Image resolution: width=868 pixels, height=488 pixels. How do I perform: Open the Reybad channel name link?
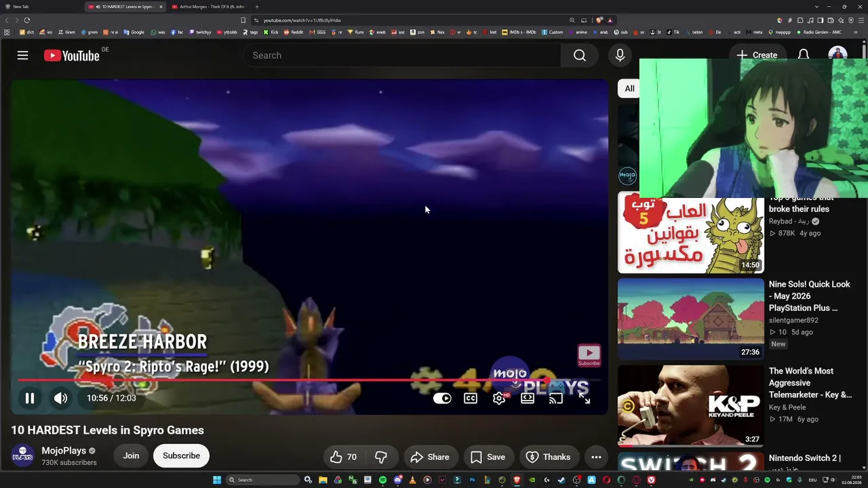click(789, 222)
